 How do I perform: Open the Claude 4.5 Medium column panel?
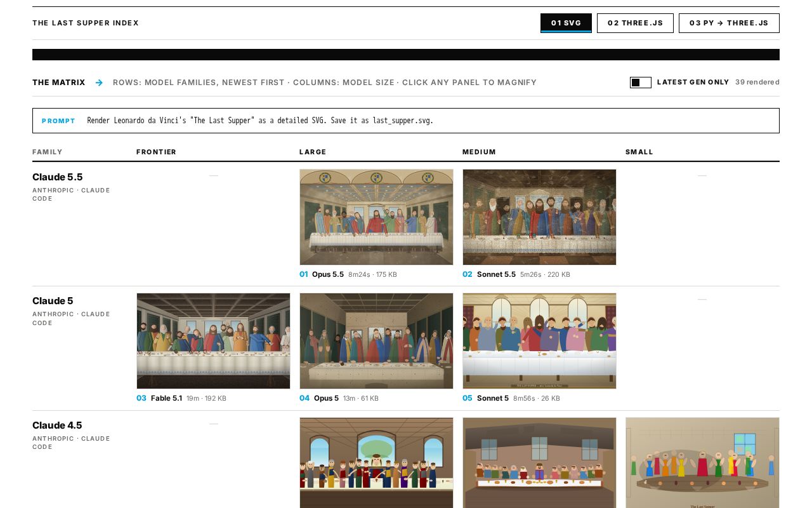(x=539, y=462)
